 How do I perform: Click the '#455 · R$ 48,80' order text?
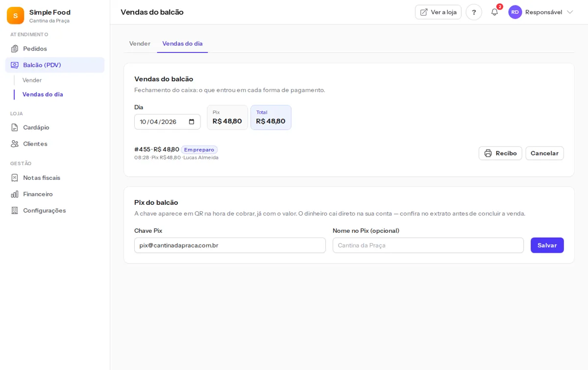click(x=157, y=149)
